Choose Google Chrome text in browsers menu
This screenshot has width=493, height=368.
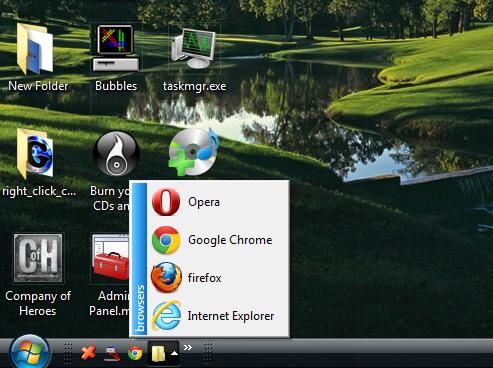click(x=230, y=240)
